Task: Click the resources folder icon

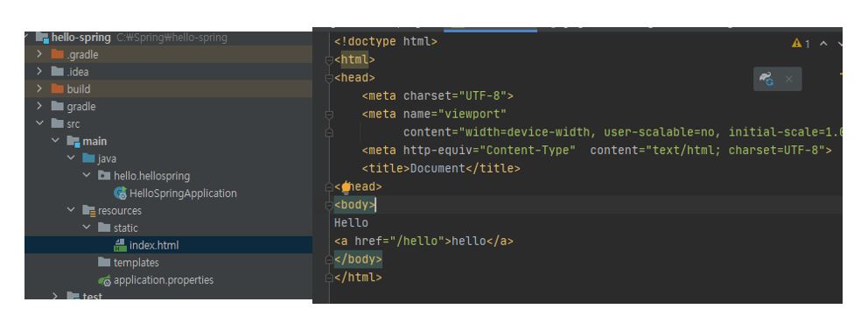Action: (88, 211)
